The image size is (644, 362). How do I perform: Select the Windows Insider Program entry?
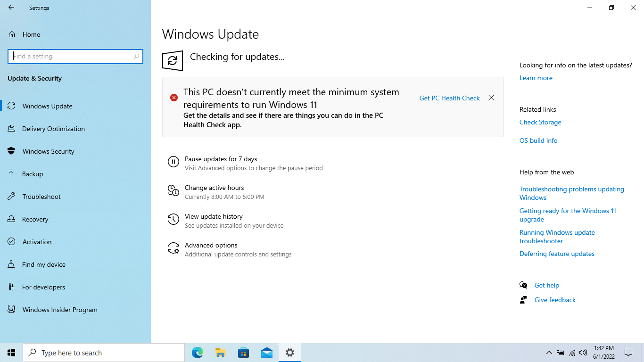(x=60, y=310)
